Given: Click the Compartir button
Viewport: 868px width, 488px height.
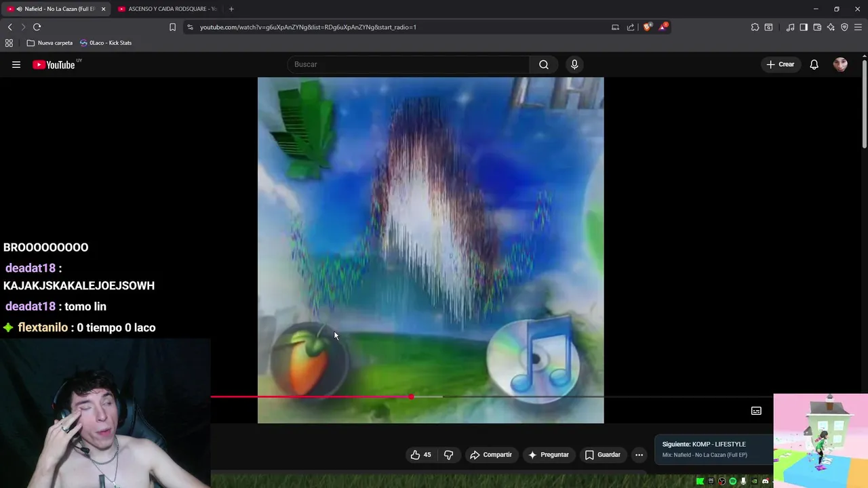Looking at the screenshot, I should [491, 455].
